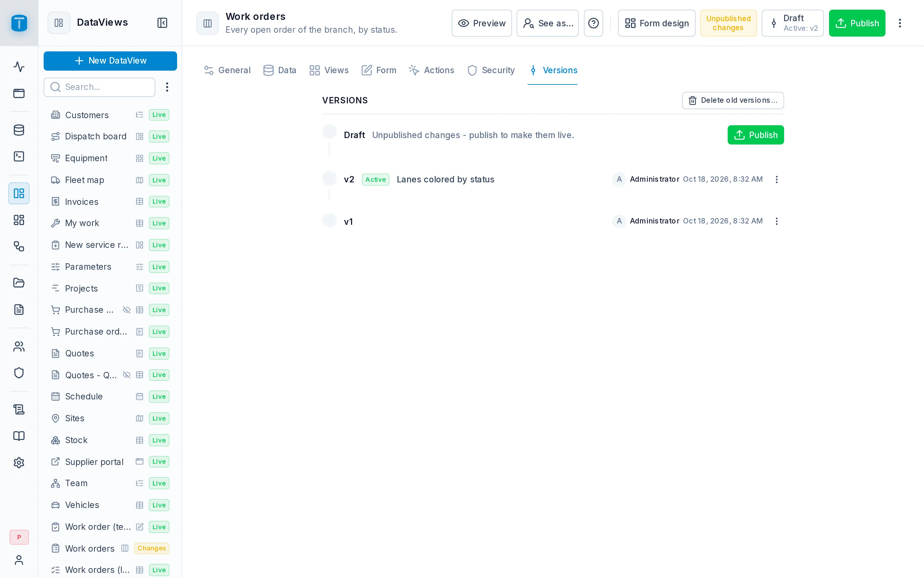Open the Invoices DataView

(110, 201)
